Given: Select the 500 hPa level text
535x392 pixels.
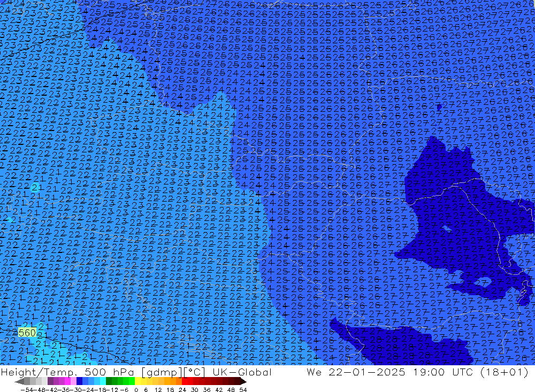Looking at the screenshot, I should 109,372.
